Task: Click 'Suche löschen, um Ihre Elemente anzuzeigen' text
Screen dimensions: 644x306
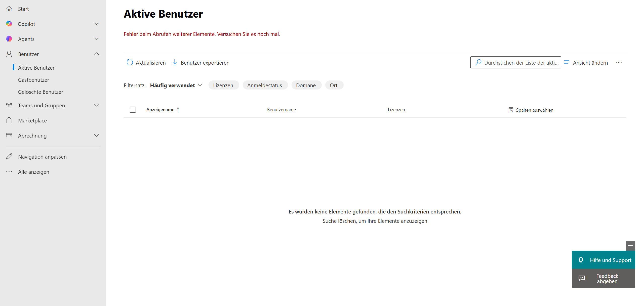Action: [x=375, y=221]
